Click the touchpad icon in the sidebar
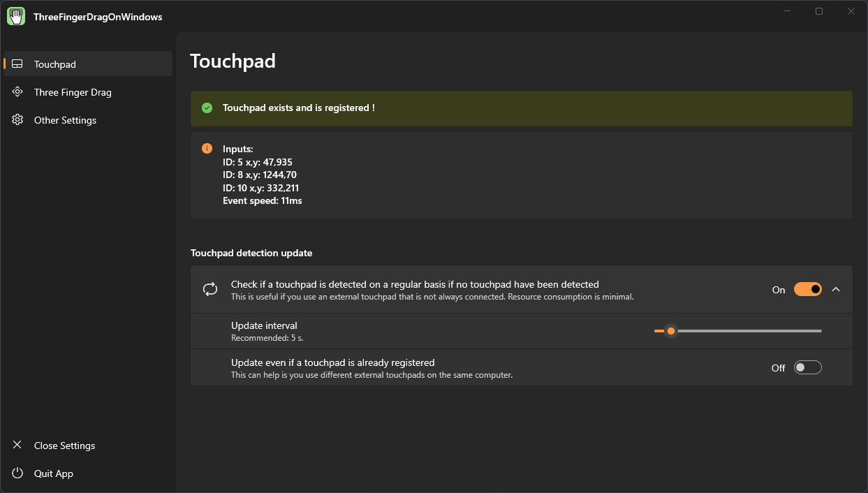 click(17, 64)
